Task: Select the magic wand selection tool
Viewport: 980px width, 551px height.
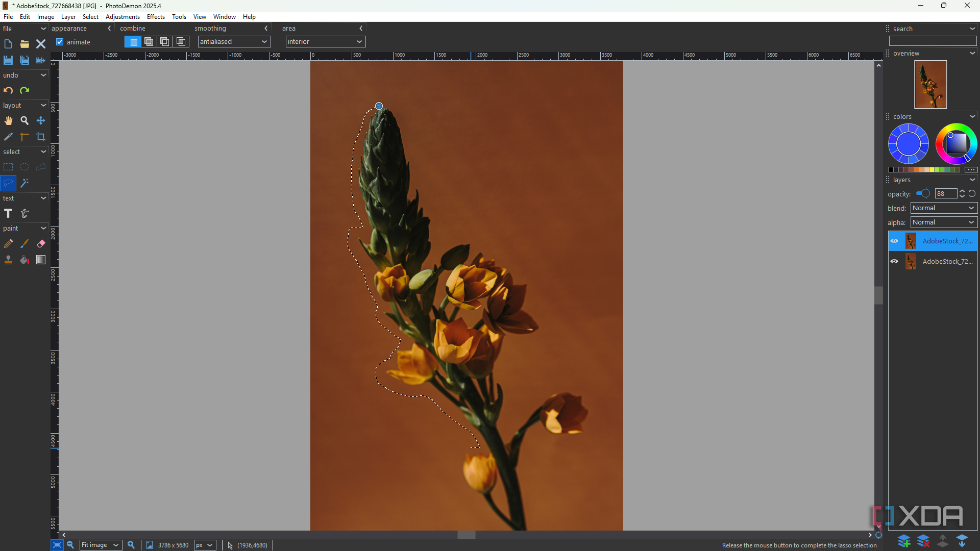Action: (24, 183)
